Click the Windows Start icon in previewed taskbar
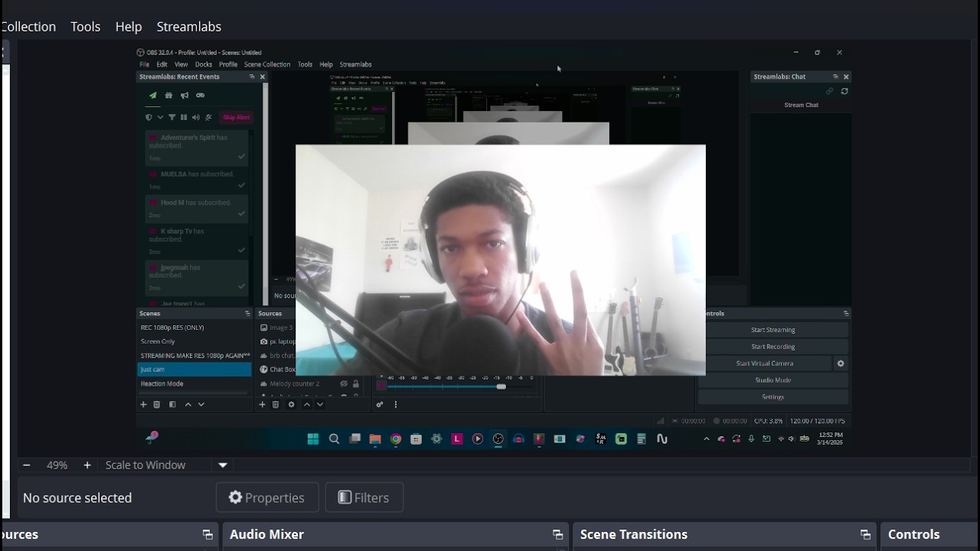 pyautogui.click(x=313, y=439)
